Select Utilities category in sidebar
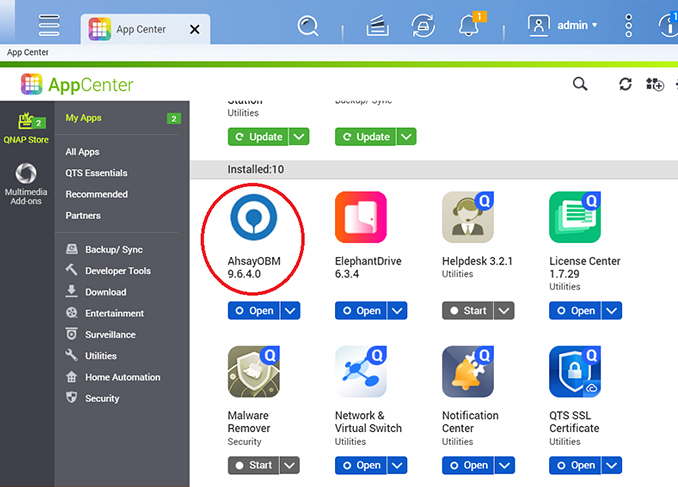Viewport: 678px width, 487px height. tap(91, 356)
